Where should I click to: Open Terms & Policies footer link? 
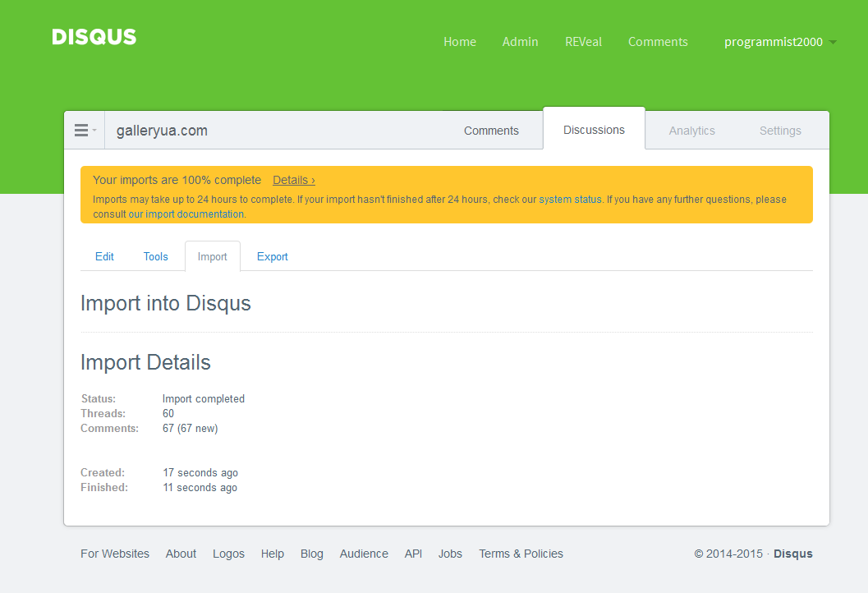pos(521,554)
